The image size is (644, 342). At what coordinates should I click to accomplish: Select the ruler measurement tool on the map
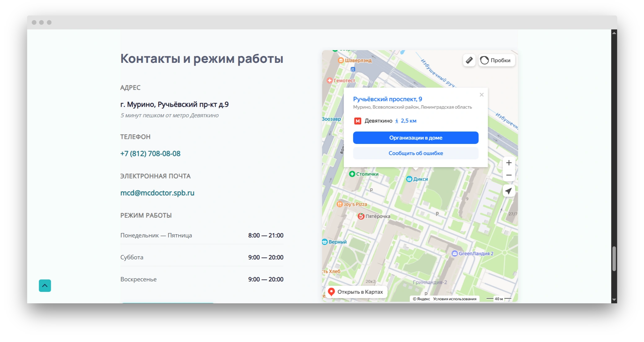click(x=469, y=60)
